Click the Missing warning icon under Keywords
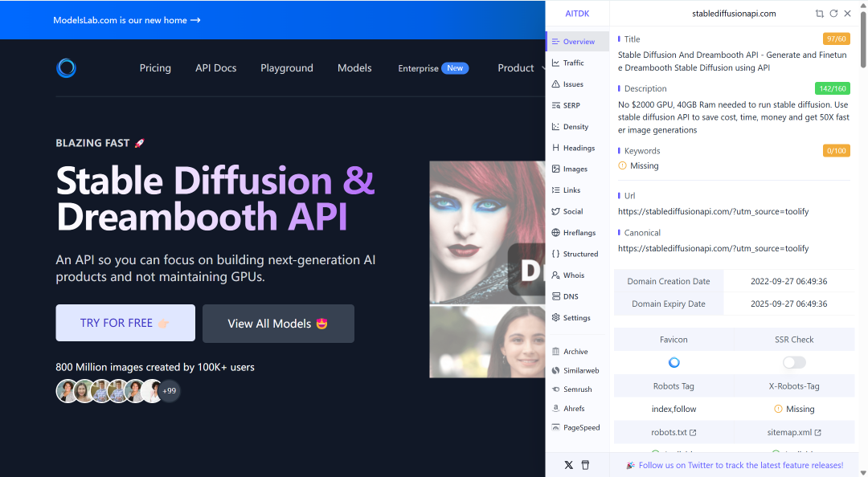 [622, 165]
